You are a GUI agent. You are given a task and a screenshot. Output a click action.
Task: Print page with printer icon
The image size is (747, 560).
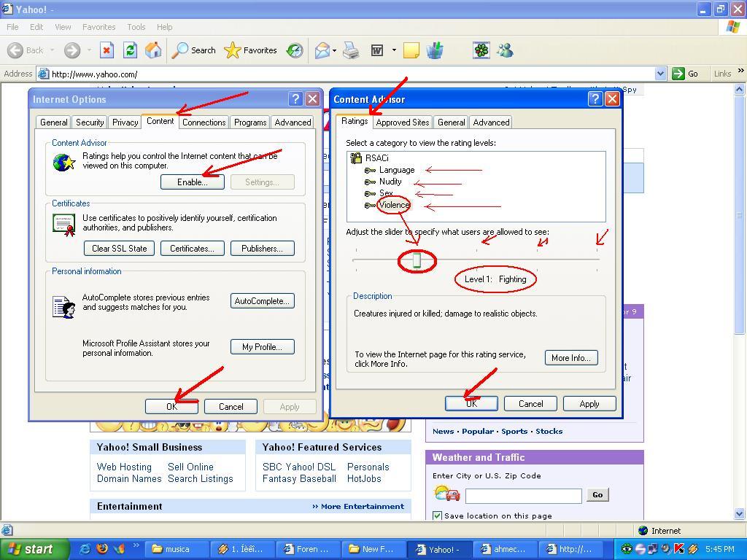[x=351, y=50]
